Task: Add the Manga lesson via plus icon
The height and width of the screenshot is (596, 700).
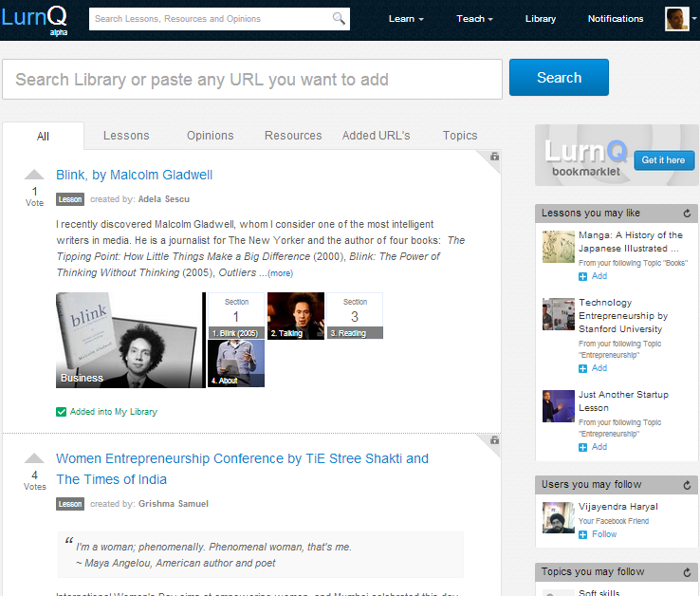Action: [x=582, y=276]
